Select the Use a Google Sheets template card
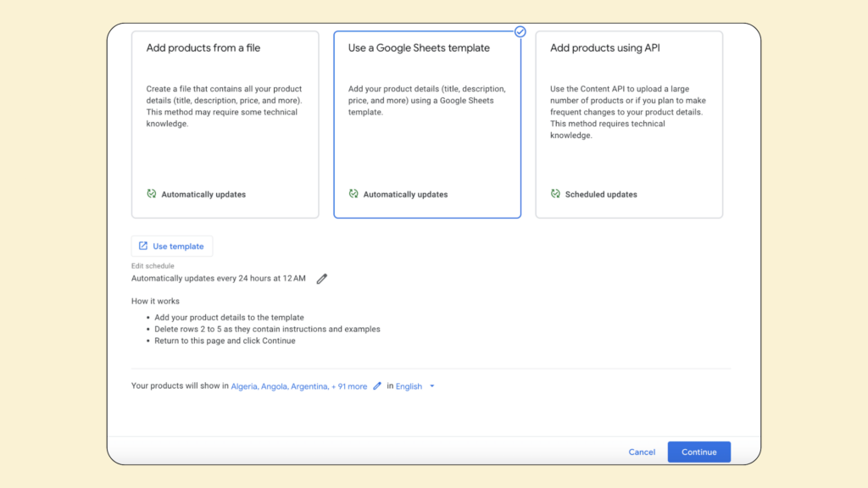The width and height of the screenshot is (868, 488). coord(427,125)
